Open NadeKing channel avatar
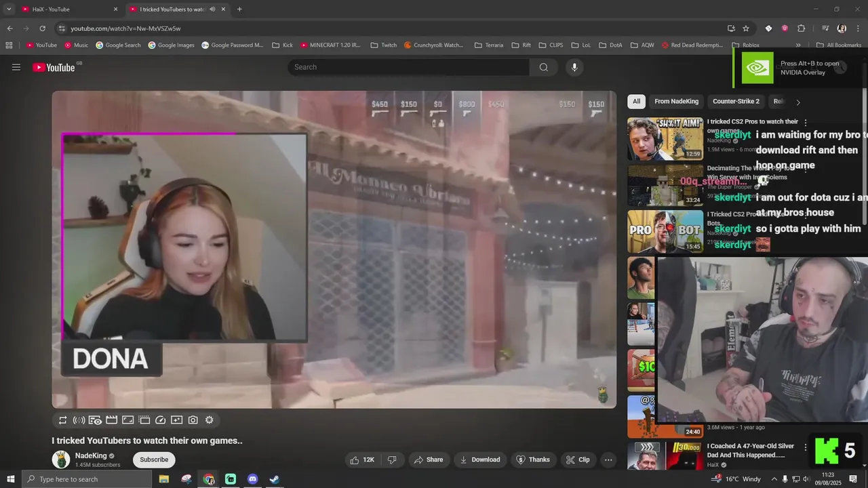The width and height of the screenshot is (868, 488). 61,460
